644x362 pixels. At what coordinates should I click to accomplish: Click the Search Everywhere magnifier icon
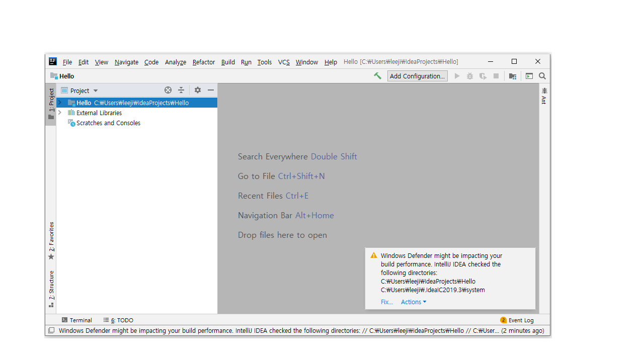[x=542, y=76]
